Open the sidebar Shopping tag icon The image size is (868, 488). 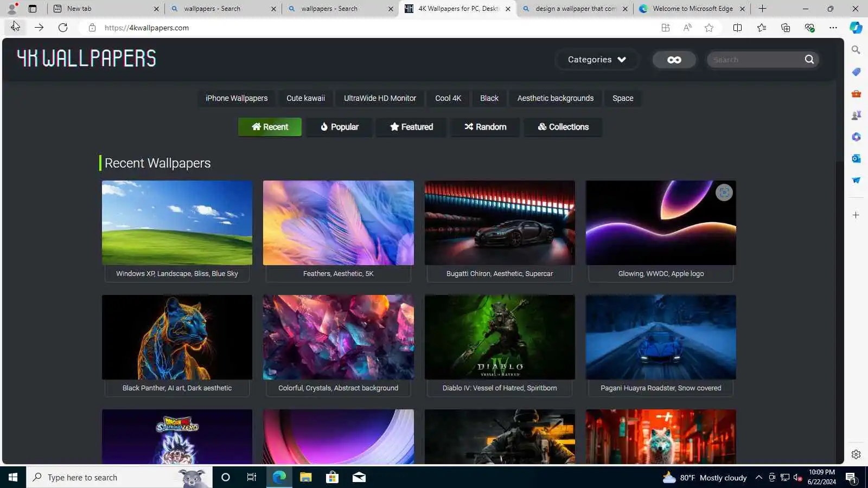pos(856,72)
